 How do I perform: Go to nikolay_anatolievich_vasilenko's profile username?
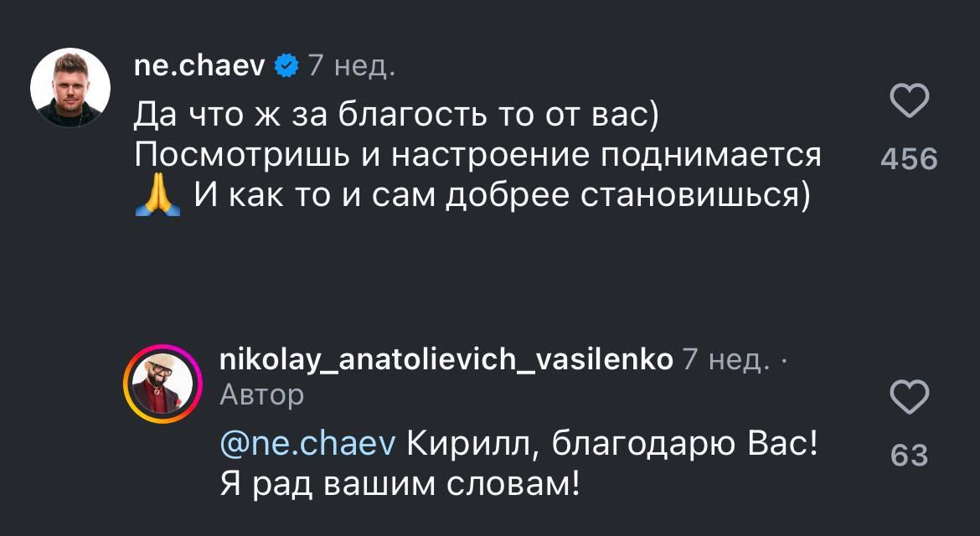coord(446,360)
